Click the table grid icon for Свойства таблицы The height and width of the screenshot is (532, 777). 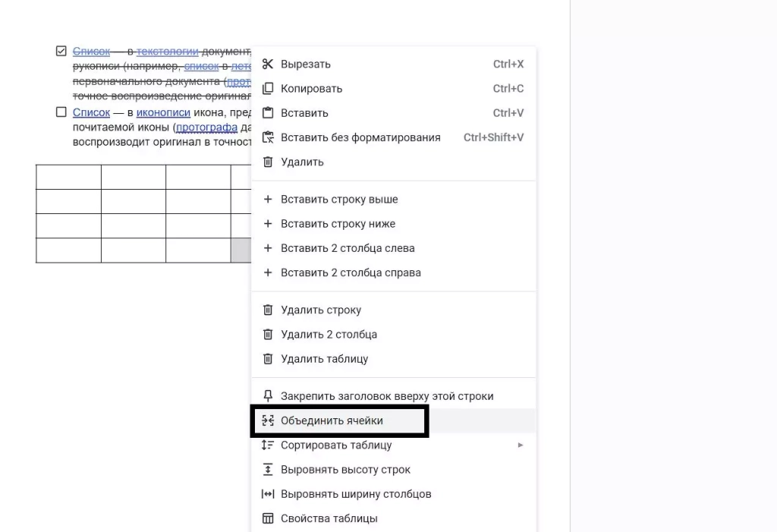coord(267,518)
